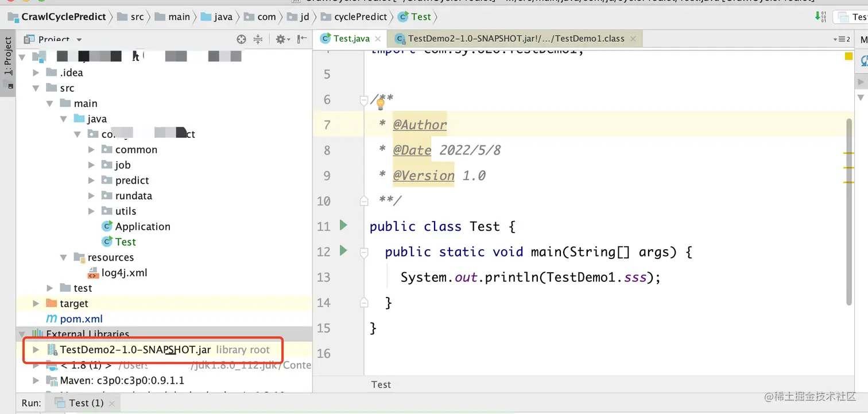Click CrawlCyclePredict in the navigation bar
This screenshot has width=868, height=414.
57,17
